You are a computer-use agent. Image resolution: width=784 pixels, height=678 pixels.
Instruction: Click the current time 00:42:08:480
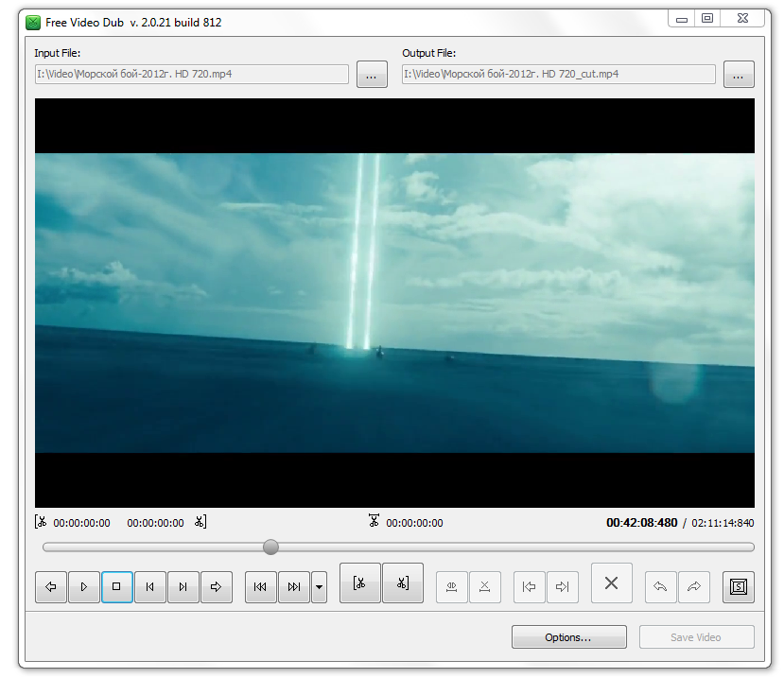[x=641, y=523]
